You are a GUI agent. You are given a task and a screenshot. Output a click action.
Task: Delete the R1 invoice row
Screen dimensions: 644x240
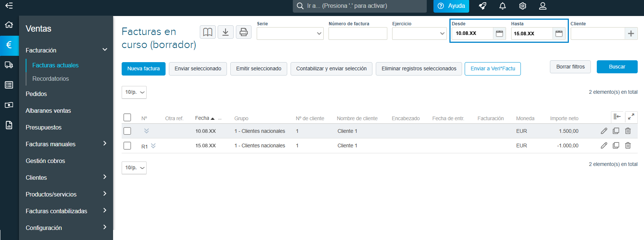pos(628,145)
